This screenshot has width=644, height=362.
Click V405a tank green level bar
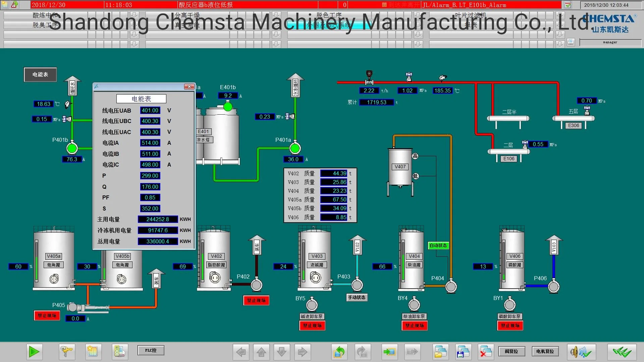click(37, 261)
